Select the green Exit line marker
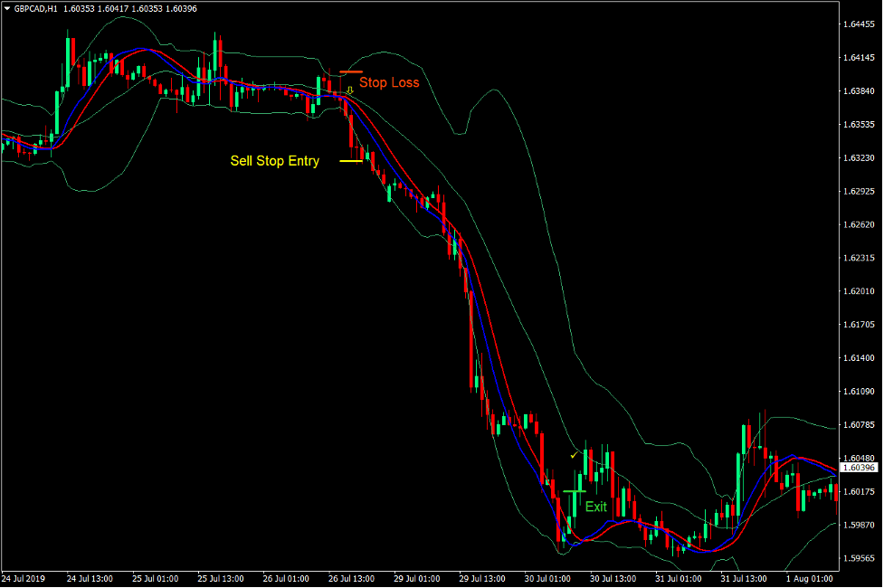Screen dimensions: 884x588 tap(574, 491)
